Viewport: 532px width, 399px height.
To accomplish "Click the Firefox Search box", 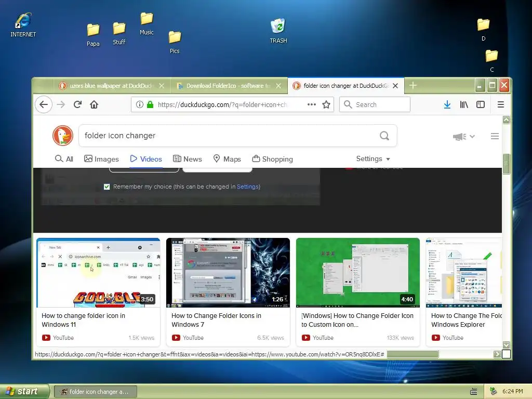I will click(375, 104).
